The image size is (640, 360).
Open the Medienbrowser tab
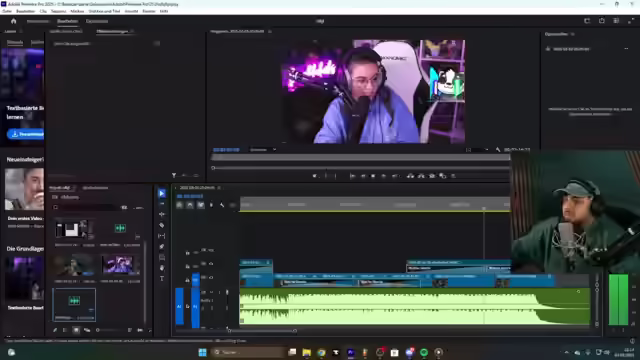(x=95, y=188)
